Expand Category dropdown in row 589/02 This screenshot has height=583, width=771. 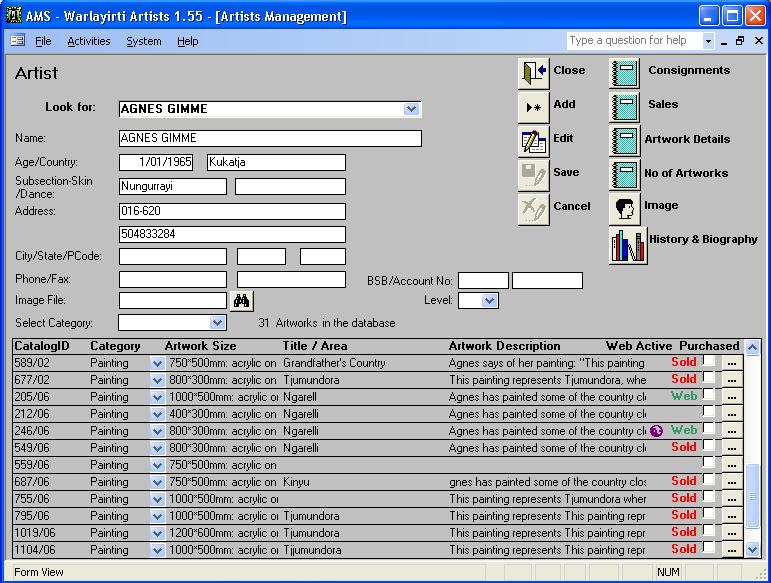[x=157, y=364]
